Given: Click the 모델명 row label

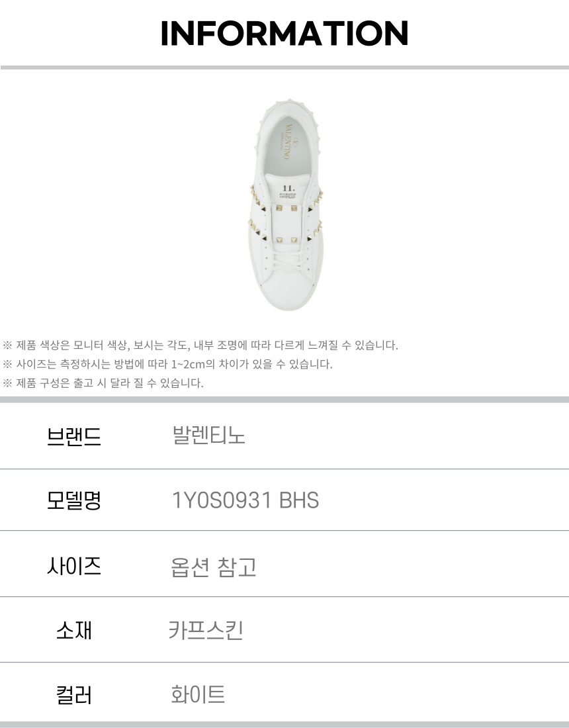Looking at the screenshot, I should tap(73, 500).
